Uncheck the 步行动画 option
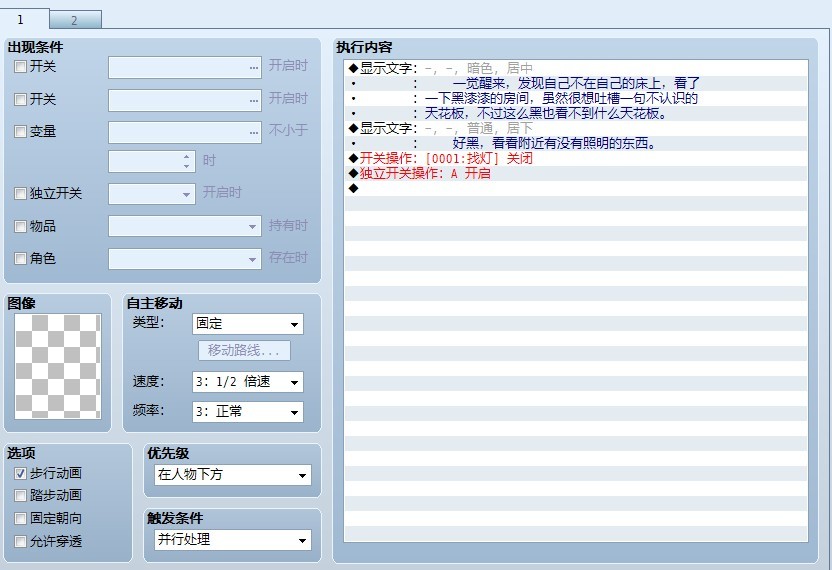 tap(20, 473)
